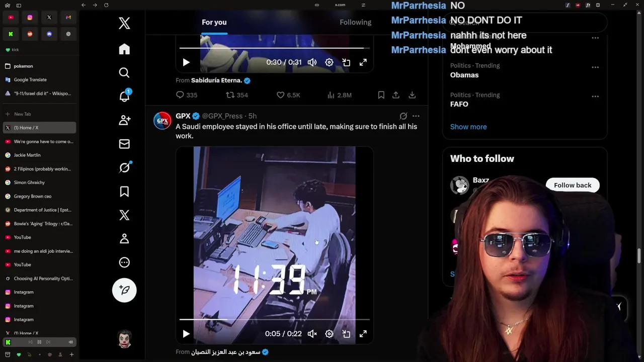Open More options circle icon in sidebar
This screenshot has width=644, height=362.
point(124,262)
